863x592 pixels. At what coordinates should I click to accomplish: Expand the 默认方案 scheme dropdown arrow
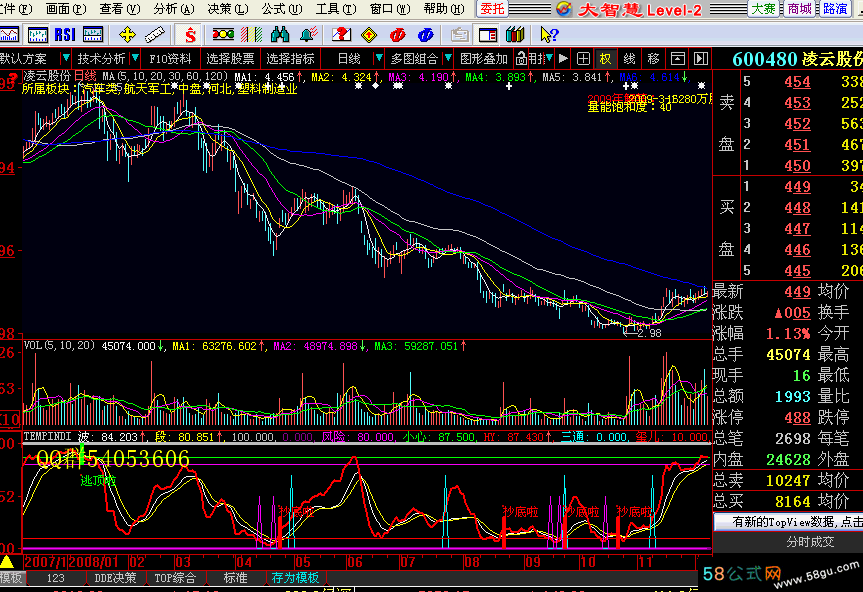65,58
